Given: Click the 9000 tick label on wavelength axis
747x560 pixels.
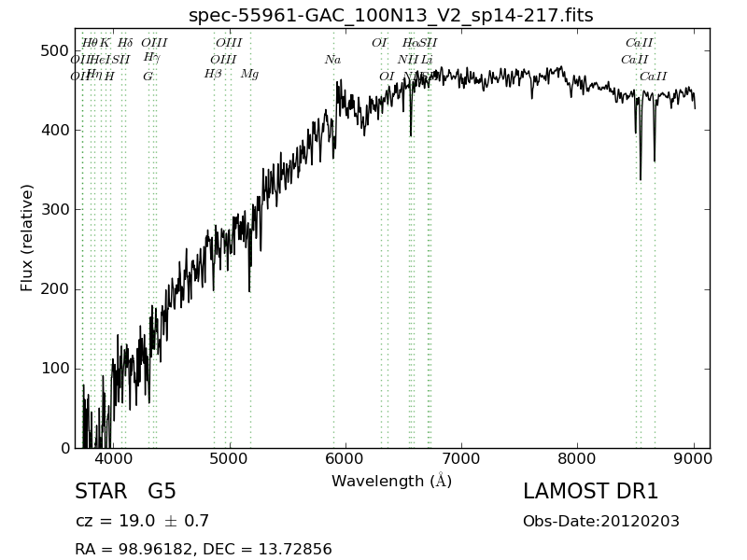Looking at the screenshot, I should click(x=694, y=459).
